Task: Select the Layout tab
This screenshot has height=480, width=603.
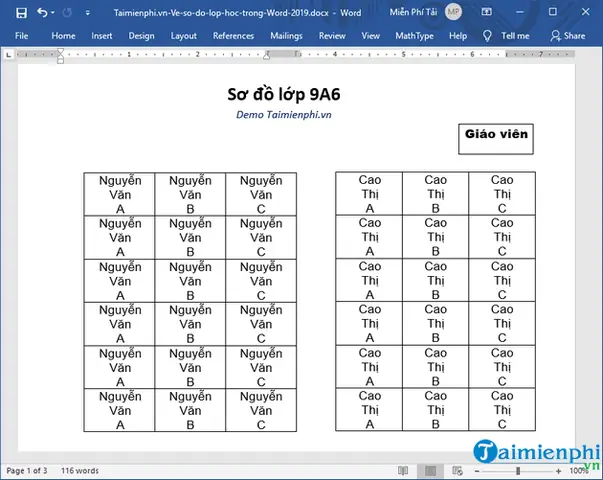Action: tap(183, 36)
